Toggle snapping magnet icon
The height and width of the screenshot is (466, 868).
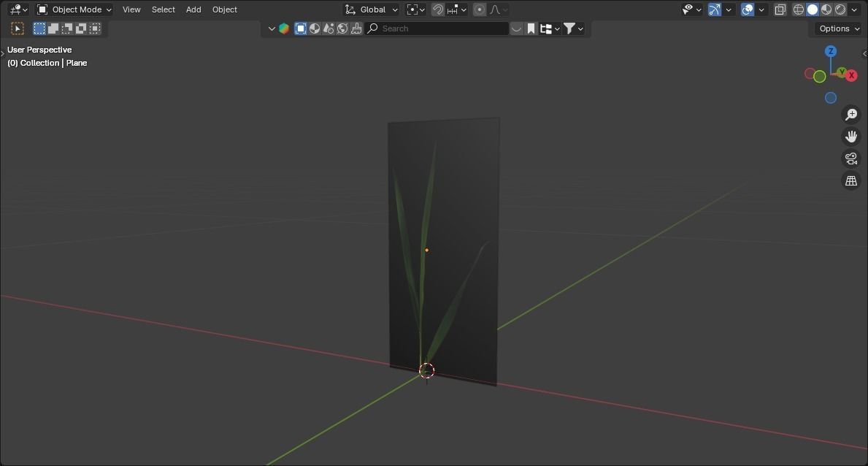pyautogui.click(x=438, y=9)
